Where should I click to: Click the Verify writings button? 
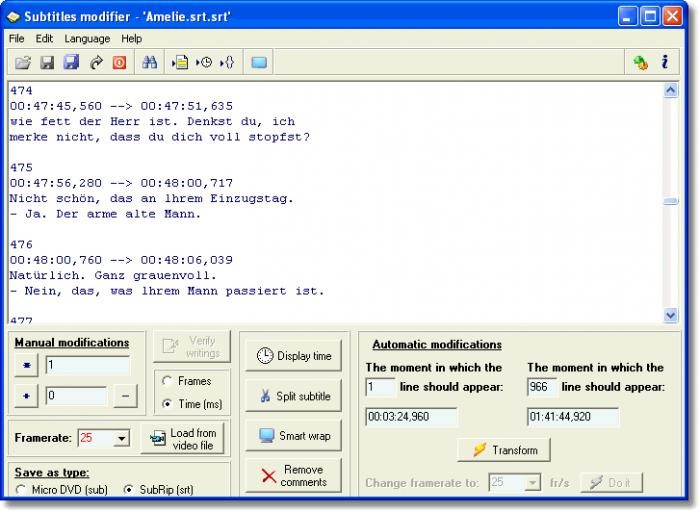point(192,347)
